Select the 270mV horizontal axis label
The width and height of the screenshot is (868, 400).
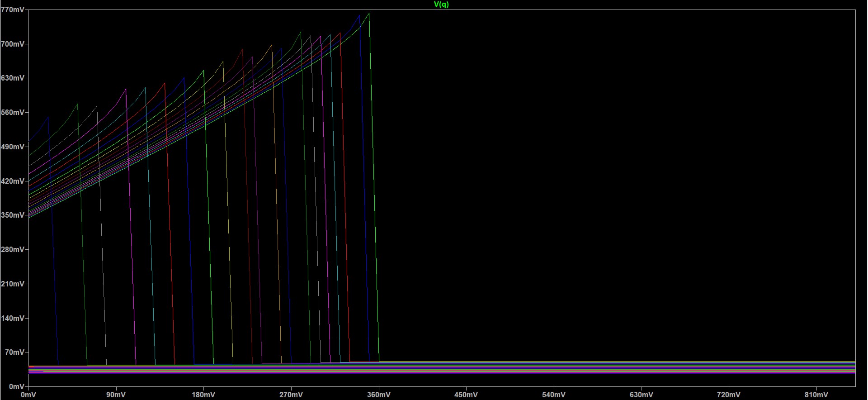point(291,395)
